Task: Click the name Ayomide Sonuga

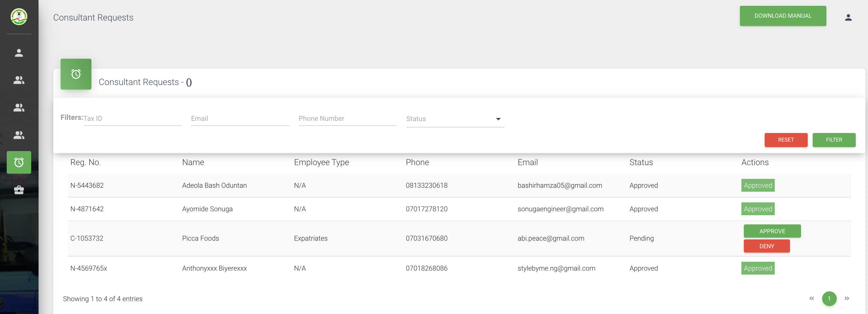Action: point(207,209)
